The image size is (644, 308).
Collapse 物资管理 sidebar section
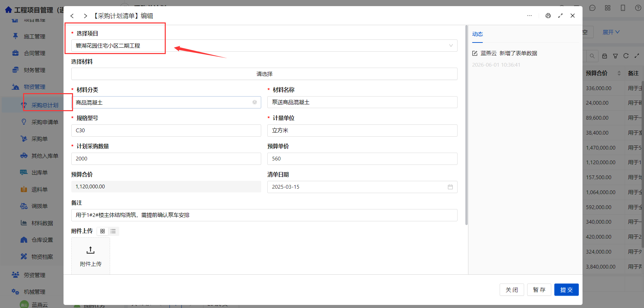(x=34, y=87)
